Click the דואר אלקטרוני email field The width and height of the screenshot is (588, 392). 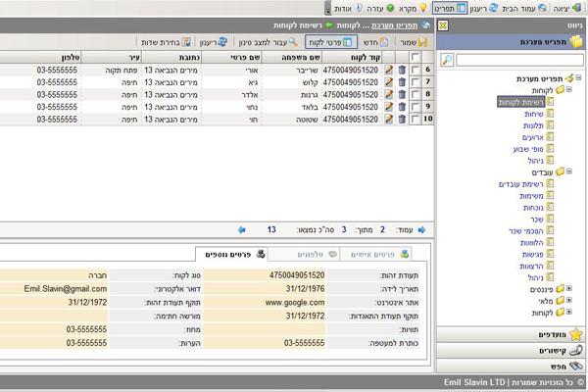click(54, 289)
